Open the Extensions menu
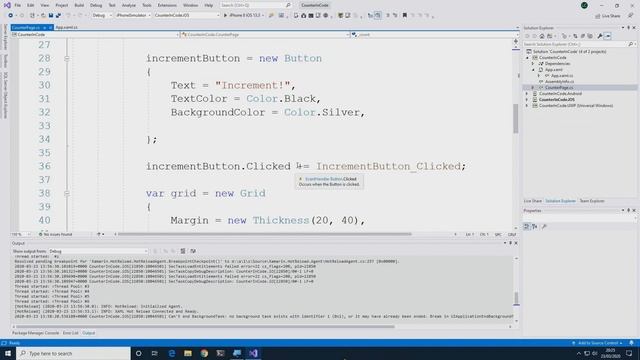 point(167,5)
